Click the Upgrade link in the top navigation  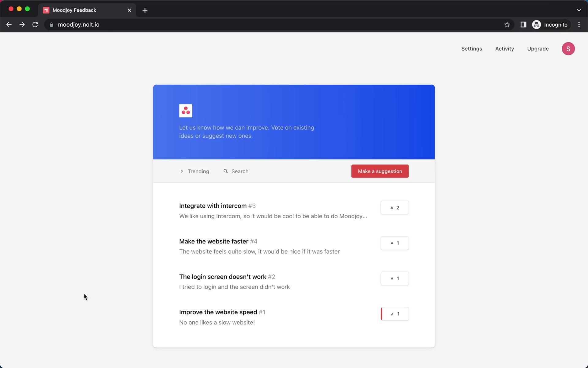click(x=538, y=48)
